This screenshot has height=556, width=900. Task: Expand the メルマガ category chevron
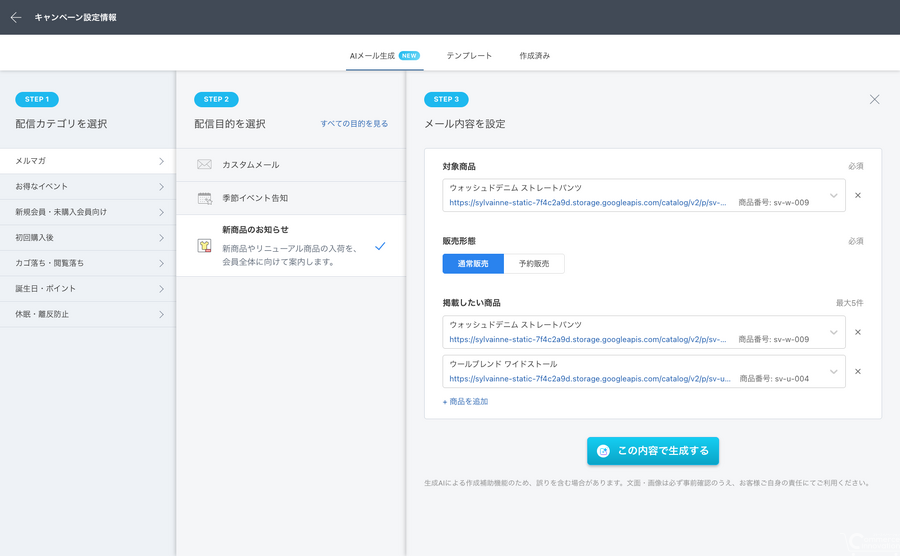click(161, 161)
